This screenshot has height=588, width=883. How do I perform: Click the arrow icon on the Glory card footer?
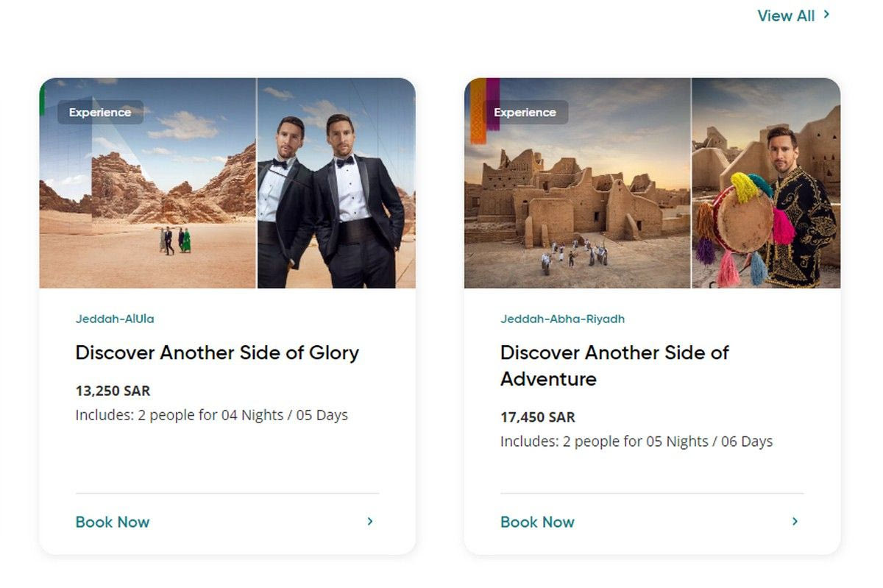click(370, 522)
